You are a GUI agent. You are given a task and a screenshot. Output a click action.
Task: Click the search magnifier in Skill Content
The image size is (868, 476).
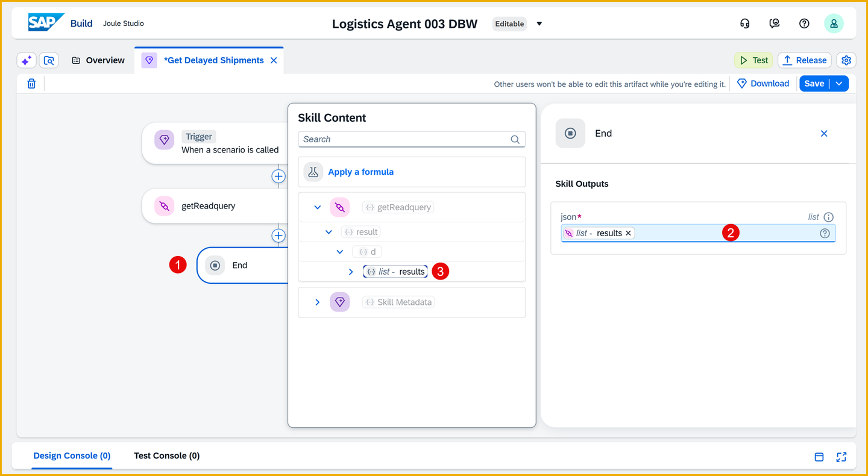coord(515,139)
